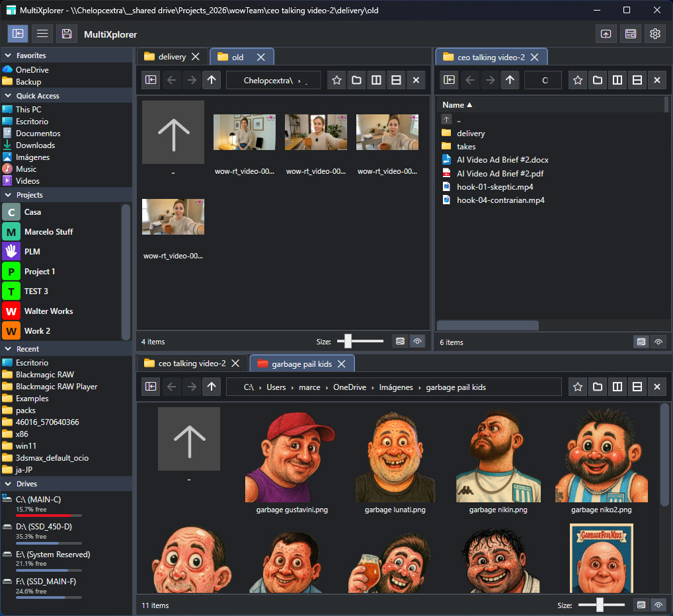This screenshot has height=616, width=673.
Task: Toggle folder tree in top-left pane
Action: [151, 80]
